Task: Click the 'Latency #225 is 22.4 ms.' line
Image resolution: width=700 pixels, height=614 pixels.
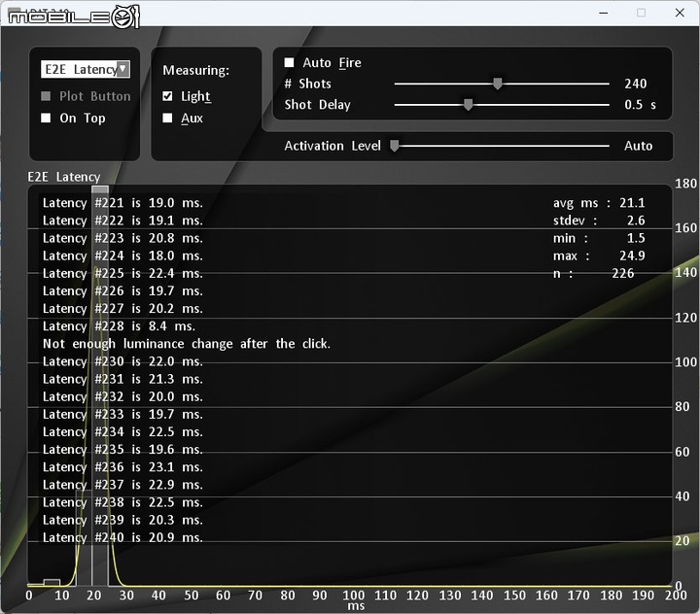Action: click(x=122, y=274)
